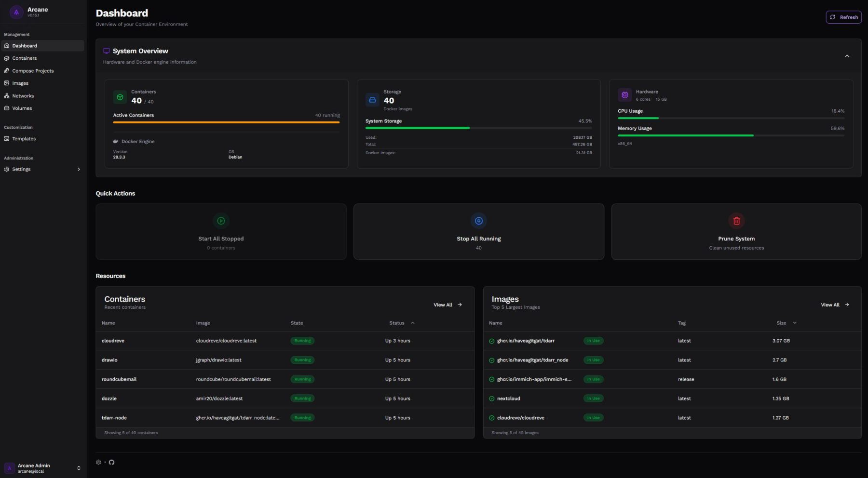Open the Arcane Admin user menu
The width and height of the screenshot is (868, 478).
(42, 468)
